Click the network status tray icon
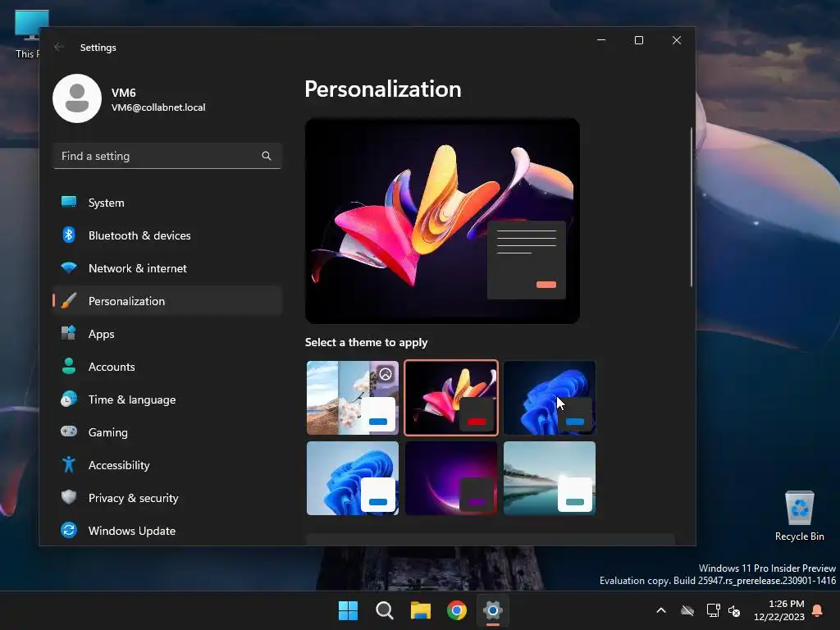This screenshot has width=840, height=630. [713, 610]
